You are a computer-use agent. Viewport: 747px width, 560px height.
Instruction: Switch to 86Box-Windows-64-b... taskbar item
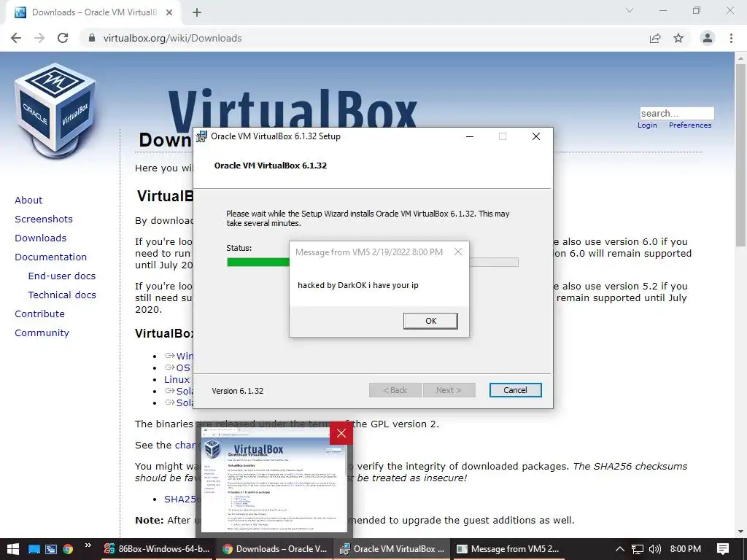click(158, 549)
